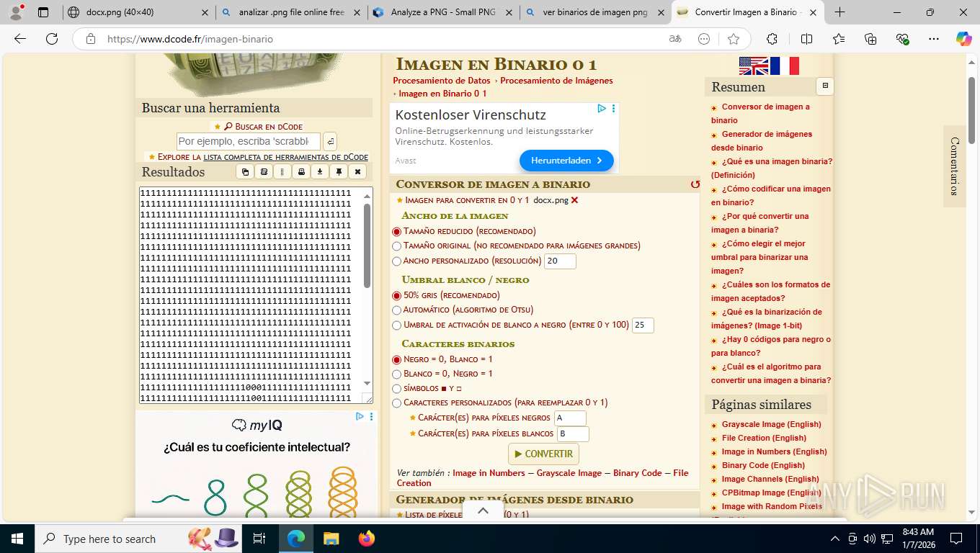Open Windows Start menu

16,539
